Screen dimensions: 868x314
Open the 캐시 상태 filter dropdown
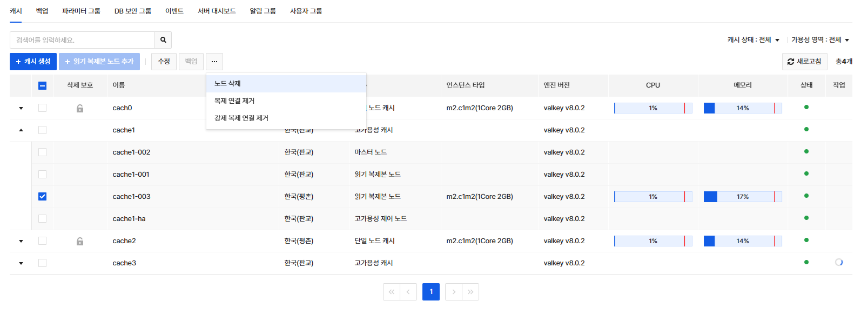[x=753, y=40]
